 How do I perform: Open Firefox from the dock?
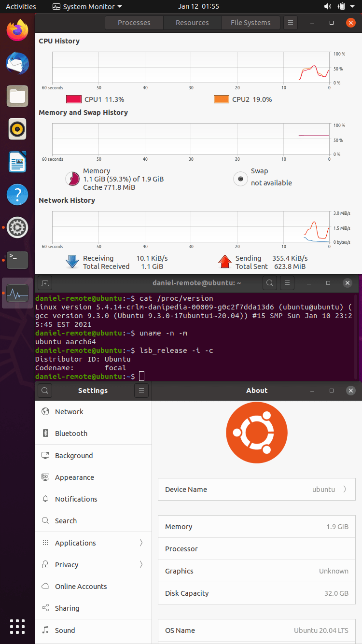pyautogui.click(x=17, y=30)
